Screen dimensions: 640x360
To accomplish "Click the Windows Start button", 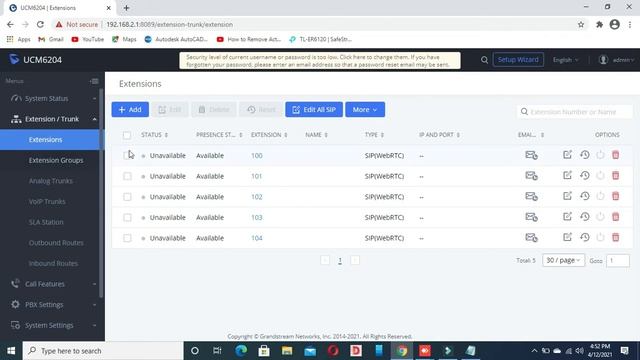I will (x=11, y=351).
